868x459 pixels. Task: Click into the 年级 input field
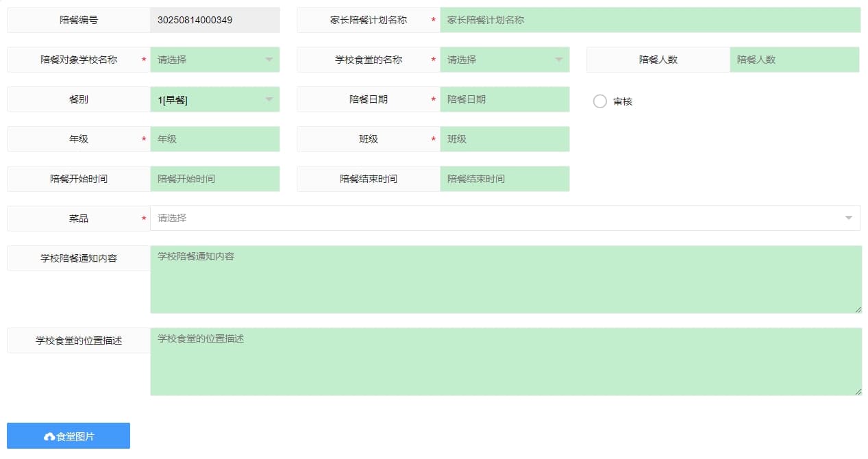coord(215,139)
